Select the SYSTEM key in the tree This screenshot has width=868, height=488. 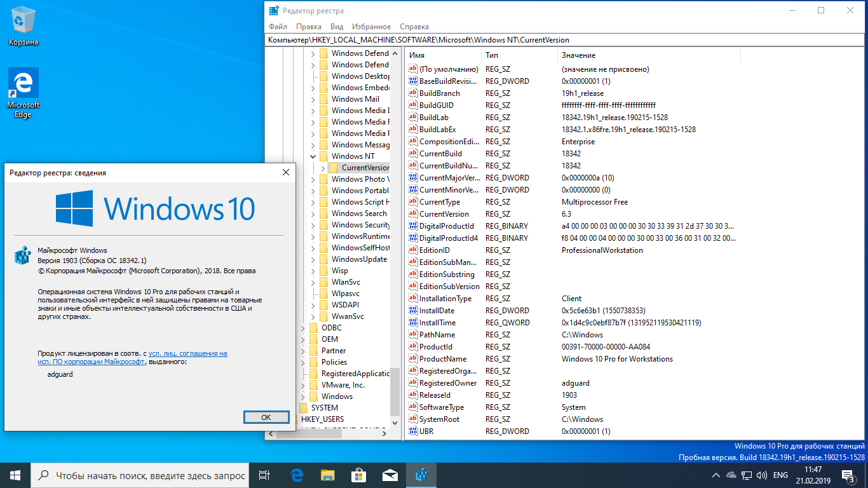[325, 408]
